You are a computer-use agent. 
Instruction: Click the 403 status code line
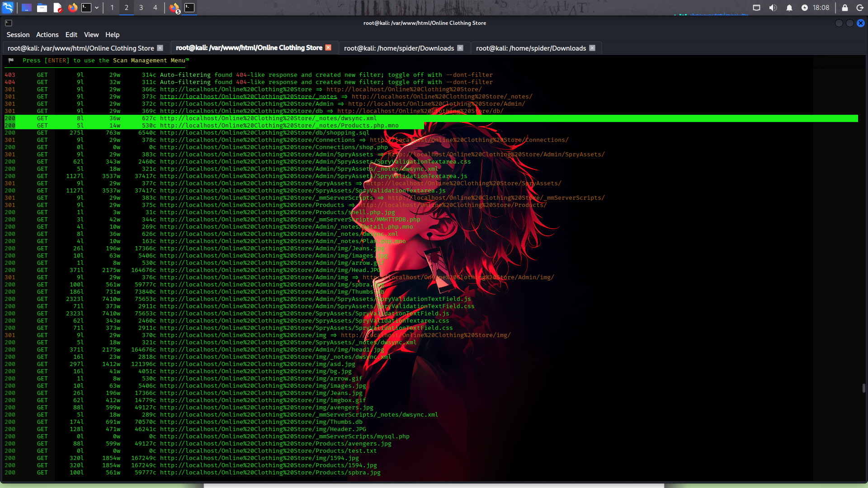(x=249, y=75)
